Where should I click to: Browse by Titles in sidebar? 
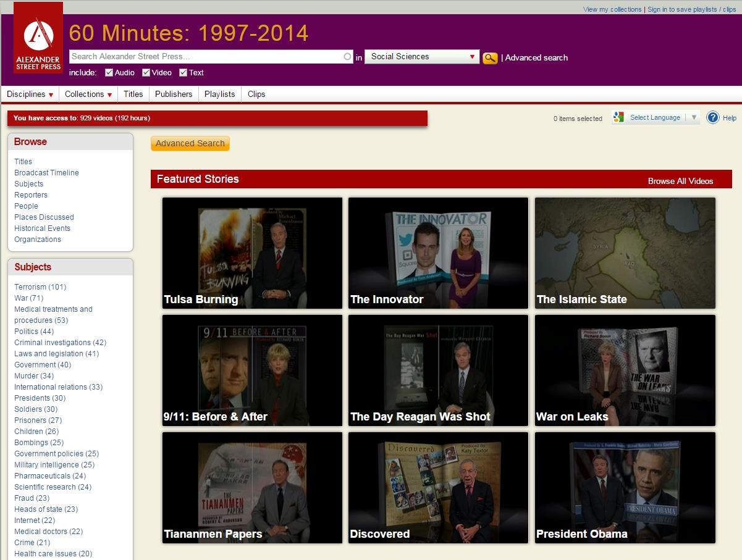tap(23, 162)
